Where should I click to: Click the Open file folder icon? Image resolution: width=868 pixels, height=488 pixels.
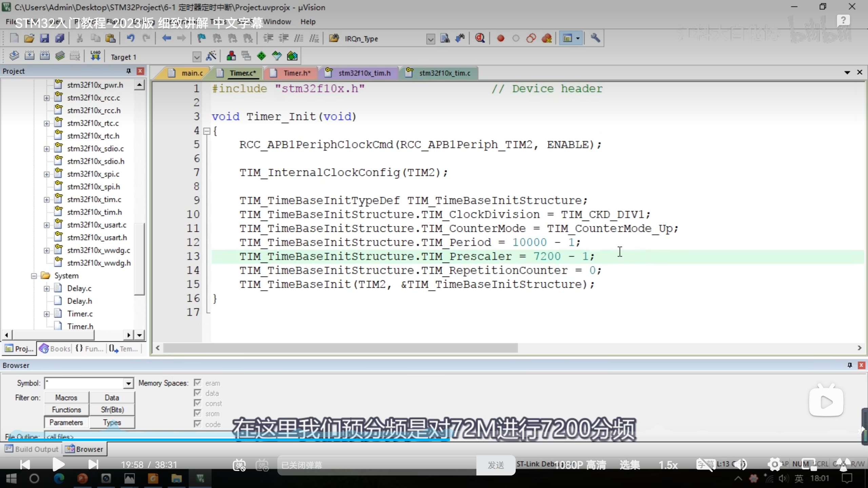tap(29, 38)
